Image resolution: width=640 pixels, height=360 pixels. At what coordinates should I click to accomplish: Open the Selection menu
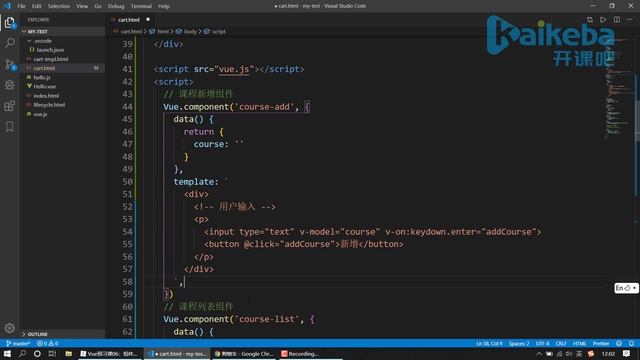[x=59, y=6]
